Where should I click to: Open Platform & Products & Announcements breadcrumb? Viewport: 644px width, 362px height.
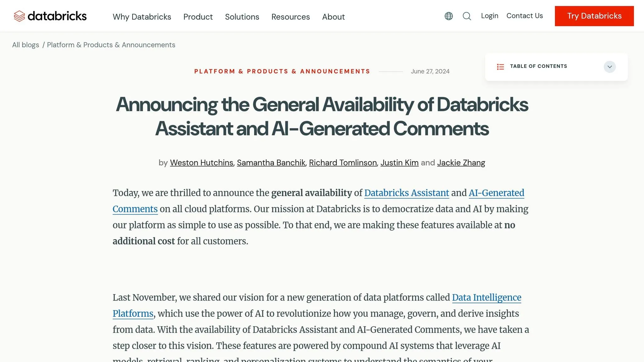pyautogui.click(x=111, y=45)
